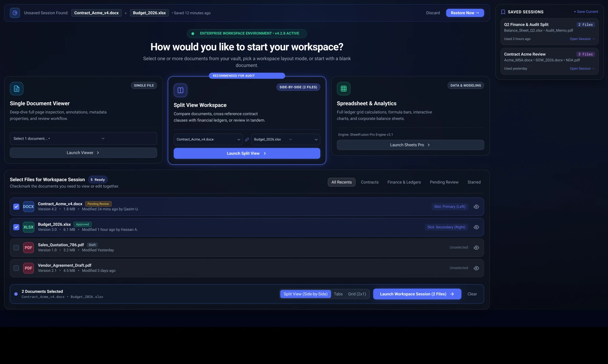This screenshot has width=608, height=364.
Task: Click the Launch Viewer button
Action: click(x=83, y=153)
